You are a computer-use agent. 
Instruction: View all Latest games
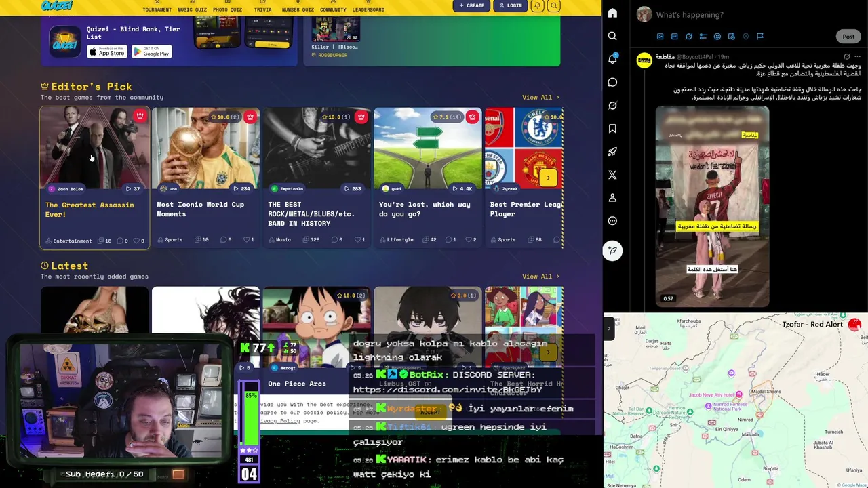540,276
